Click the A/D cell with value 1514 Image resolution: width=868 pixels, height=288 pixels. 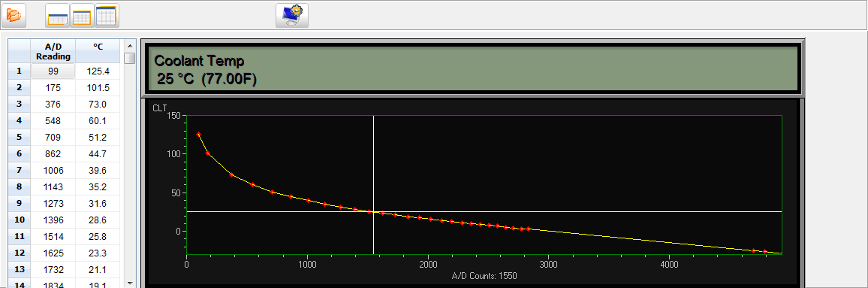coord(53,237)
